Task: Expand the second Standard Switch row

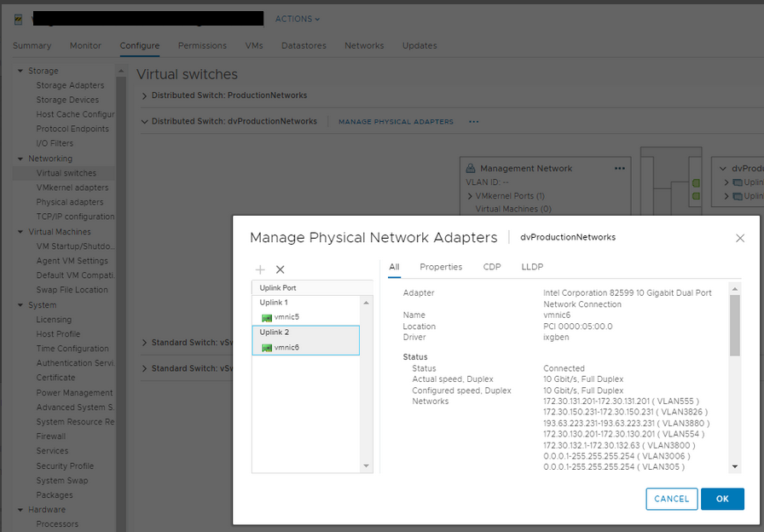Action: pyautogui.click(x=144, y=369)
